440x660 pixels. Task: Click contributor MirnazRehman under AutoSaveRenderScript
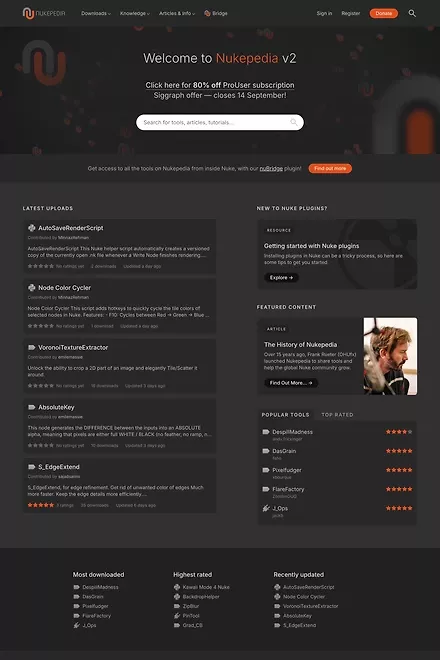click(73, 238)
